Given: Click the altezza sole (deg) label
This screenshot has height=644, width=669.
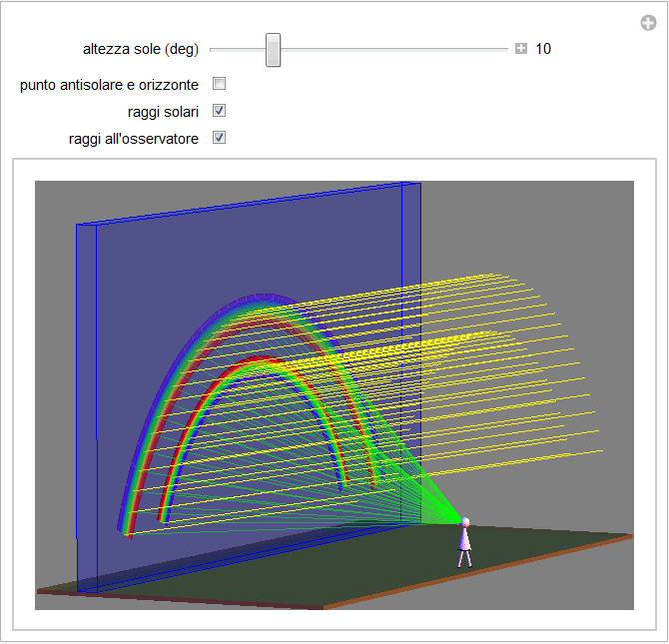Looking at the screenshot, I should (x=141, y=50).
